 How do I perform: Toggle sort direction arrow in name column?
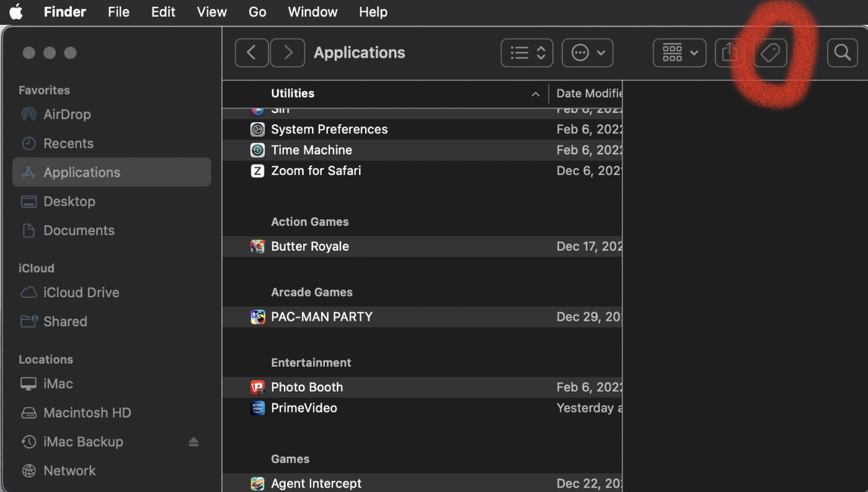point(535,94)
